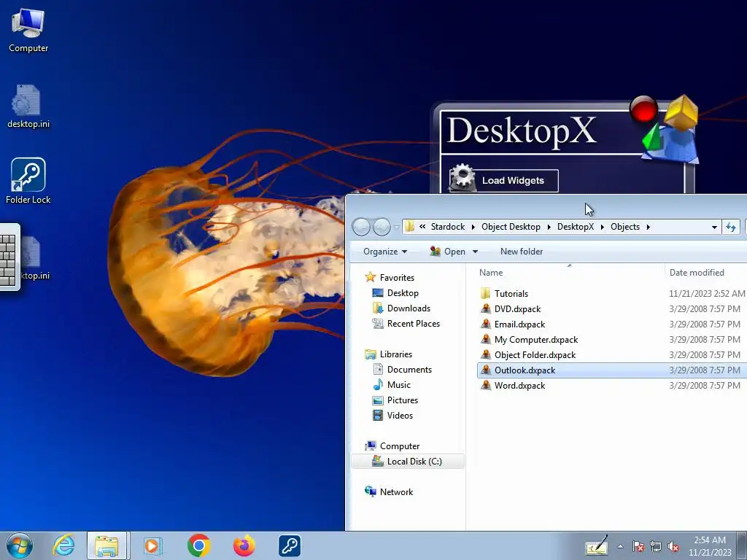Show hidden system tray icons
Image resolution: width=747 pixels, height=560 pixels.
[620, 547]
